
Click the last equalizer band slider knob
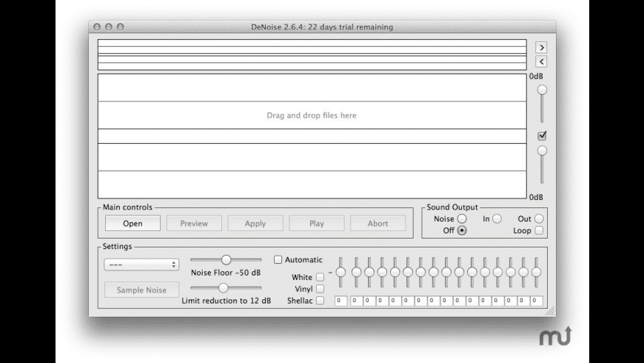pos(536,272)
